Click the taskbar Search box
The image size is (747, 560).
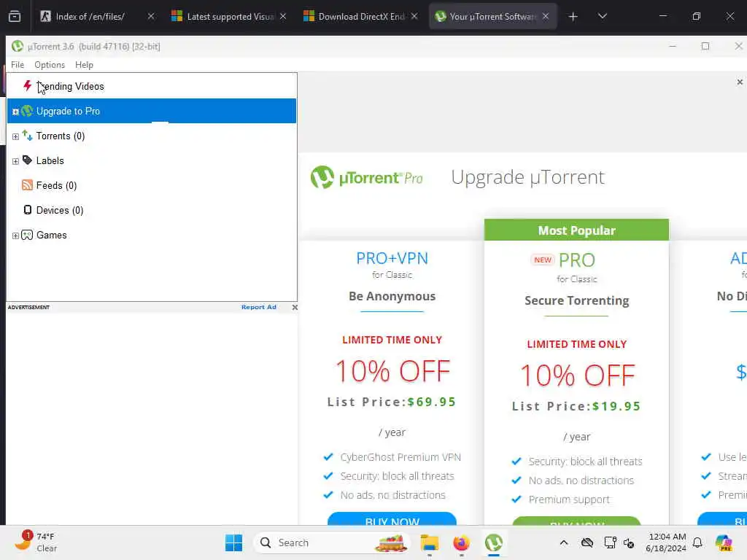click(332, 542)
